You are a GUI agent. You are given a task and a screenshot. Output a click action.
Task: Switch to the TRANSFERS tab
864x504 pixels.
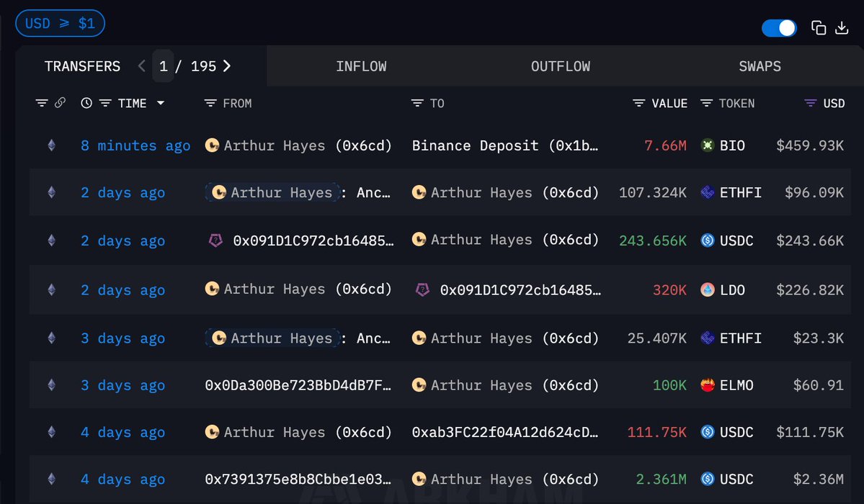point(82,66)
